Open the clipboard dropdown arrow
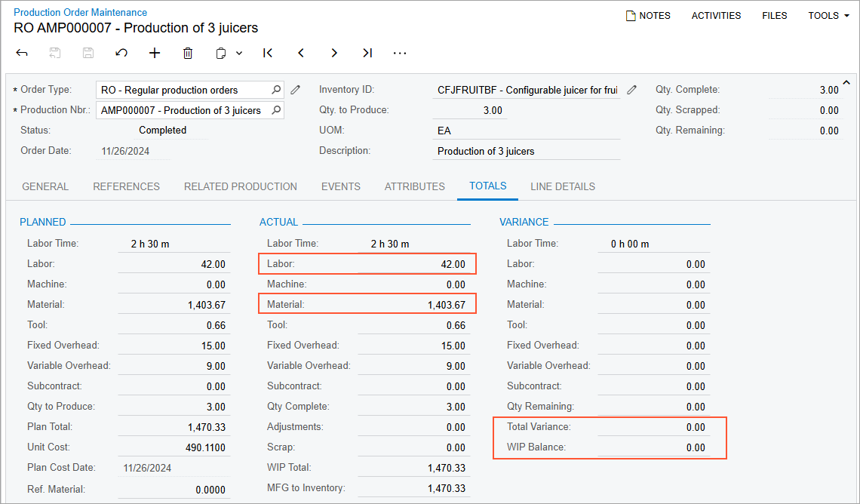Screen dimensions: 860x504 (x=239, y=53)
